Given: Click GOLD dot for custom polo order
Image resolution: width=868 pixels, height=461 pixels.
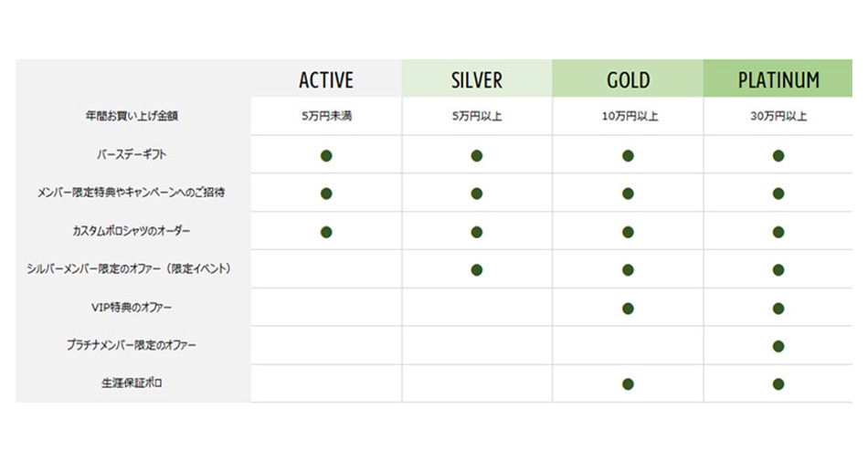Looking at the screenshot, I should tap(628, 232).
